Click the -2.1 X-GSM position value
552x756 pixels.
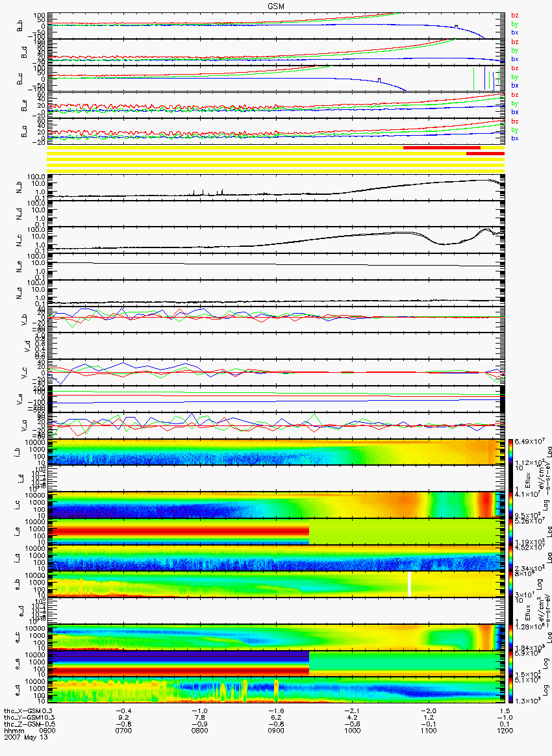[353, 711]
